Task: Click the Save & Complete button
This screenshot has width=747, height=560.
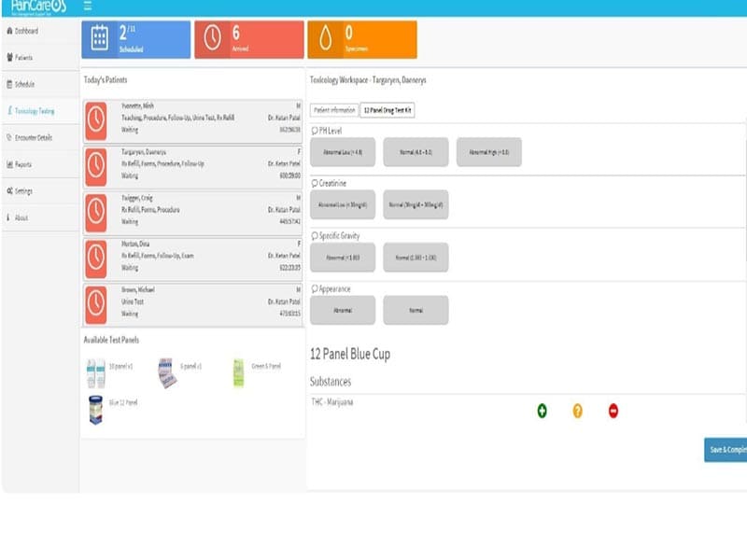Action: (x=726, y=450)
